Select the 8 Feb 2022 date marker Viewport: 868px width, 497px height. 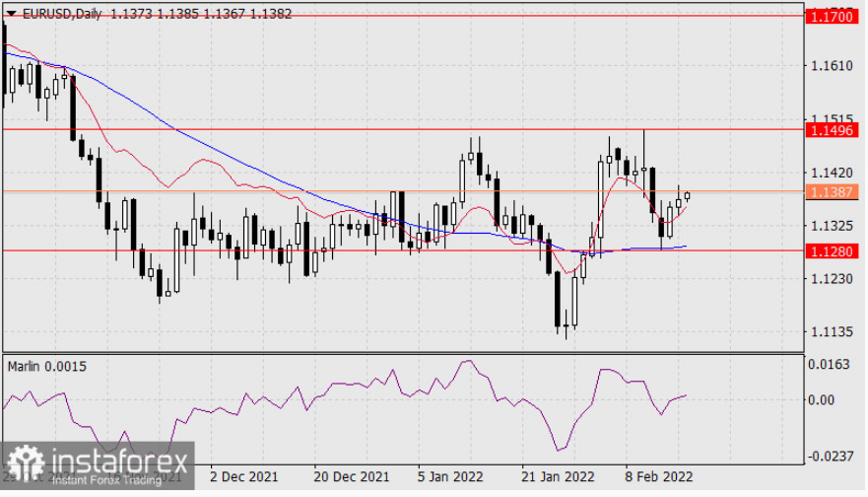click(x=659, y=476)
